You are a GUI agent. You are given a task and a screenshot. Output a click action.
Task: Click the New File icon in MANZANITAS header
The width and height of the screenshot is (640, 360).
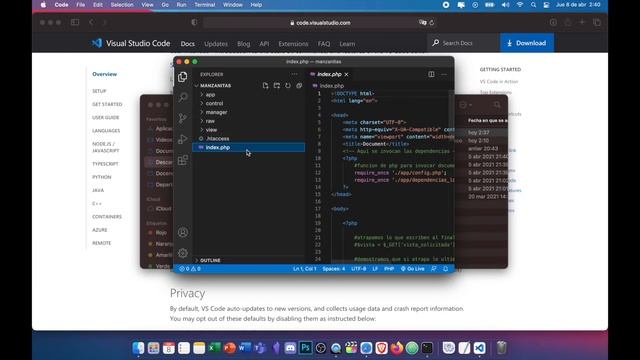[x=265, y=86]
